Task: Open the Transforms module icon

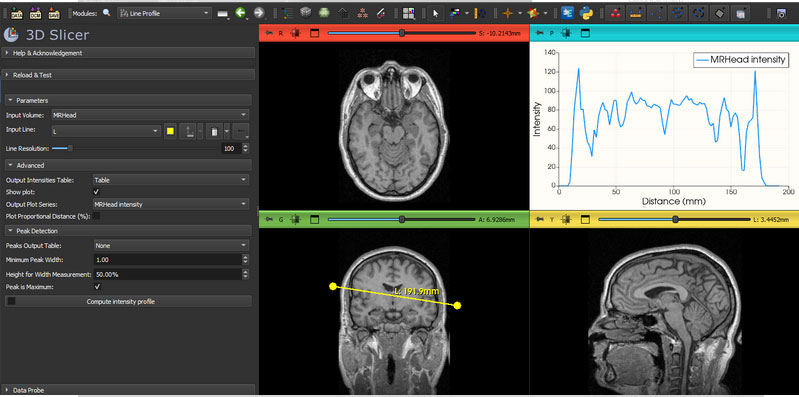Action: tap(343, 13)
